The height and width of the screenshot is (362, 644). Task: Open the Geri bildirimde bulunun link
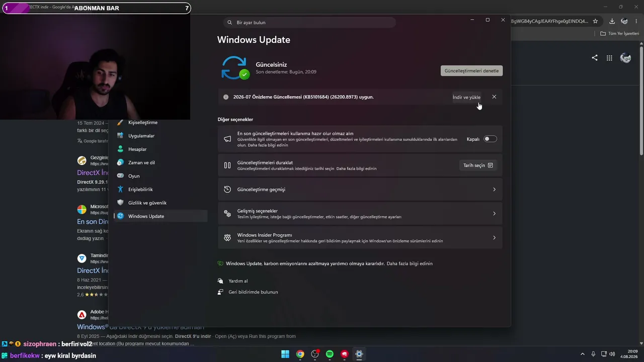tap(253, 292)
